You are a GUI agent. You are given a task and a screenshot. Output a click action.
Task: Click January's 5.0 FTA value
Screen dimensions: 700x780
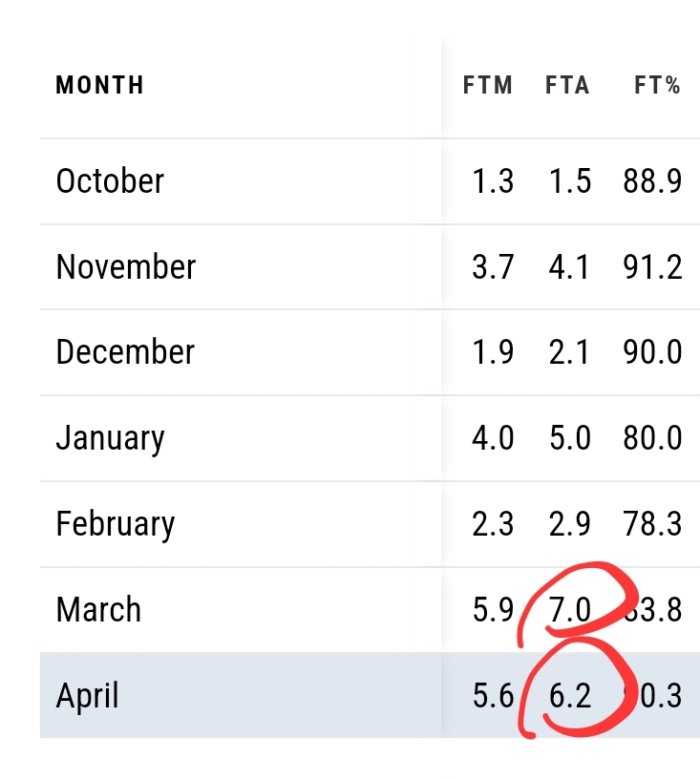(x=570, y=438)
